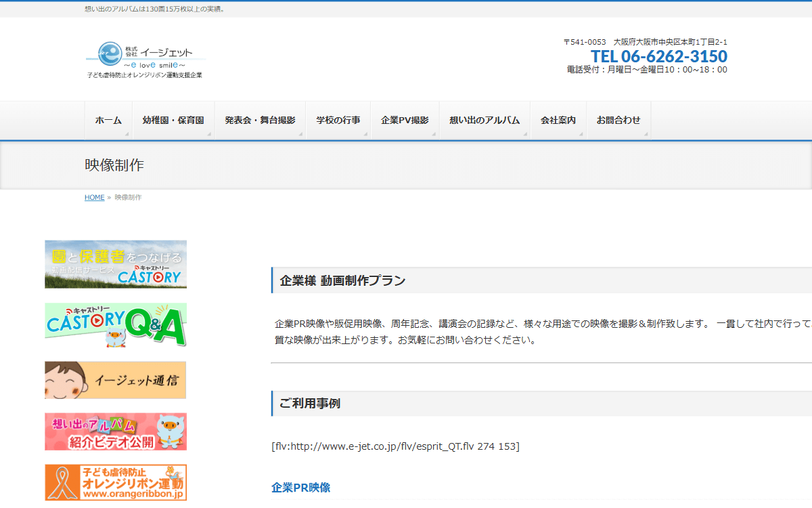Screen dimensions: 812x508
Task: Open the オレンジリボン運動 banner
Action: pos(116,482)
